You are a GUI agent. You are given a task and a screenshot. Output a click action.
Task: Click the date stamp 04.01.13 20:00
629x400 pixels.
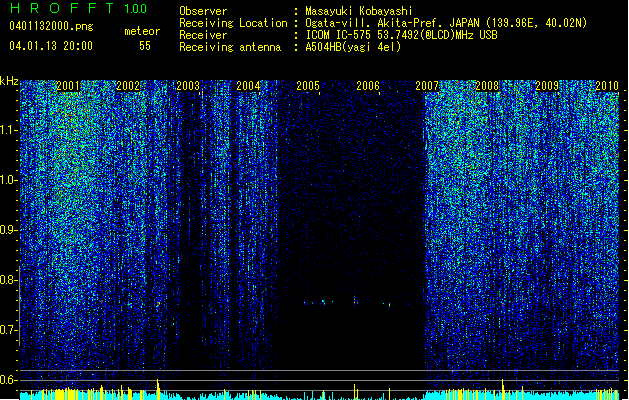click(51, 45)
